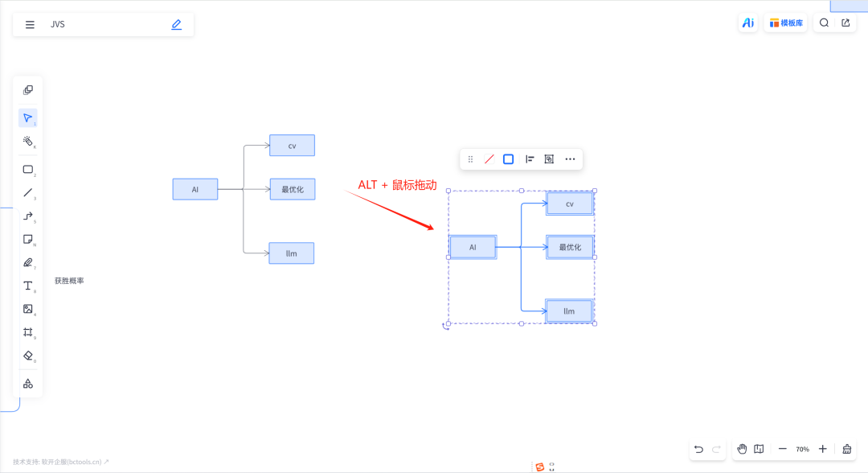Image resolution: width=868 pixels, height=473 pixels.
Task: Select the original cv box
Action: pyautogui.click(x=293, y=146)
